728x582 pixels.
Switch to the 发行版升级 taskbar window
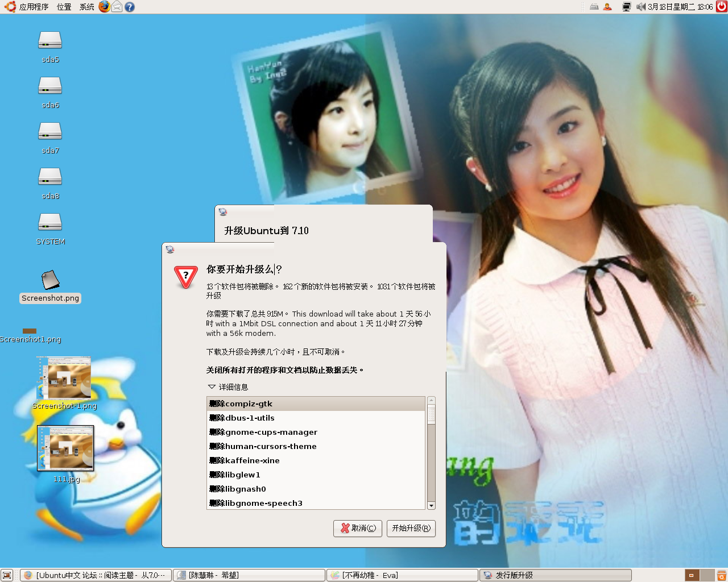(x=556, y=575)
